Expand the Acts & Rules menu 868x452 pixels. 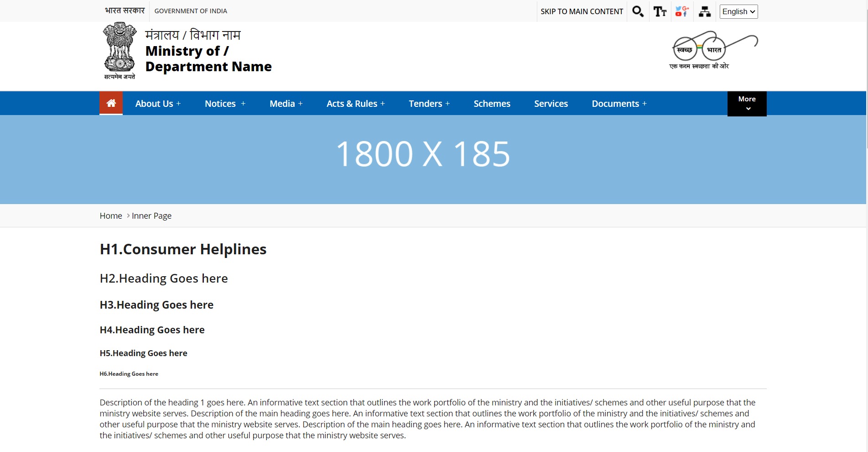coord(355,104)
